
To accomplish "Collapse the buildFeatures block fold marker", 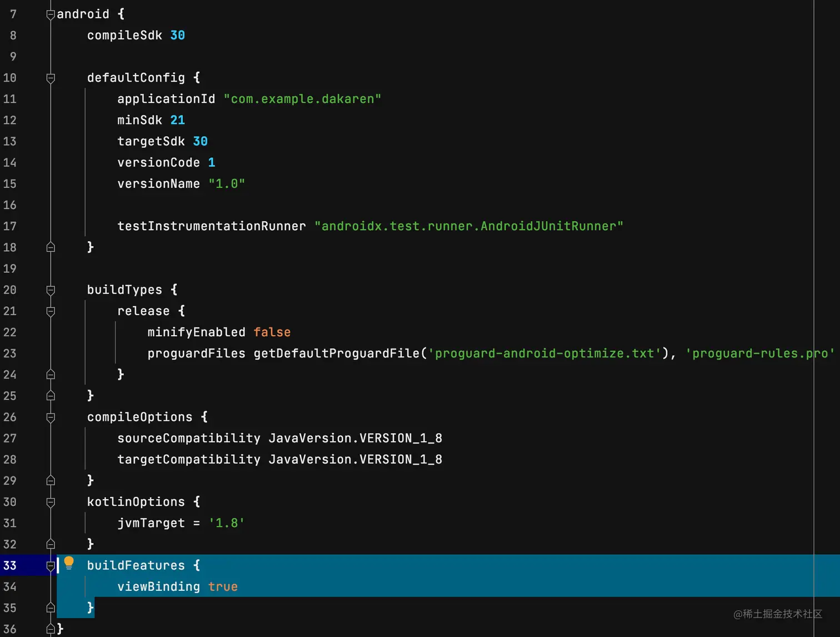I will [51, 566].
